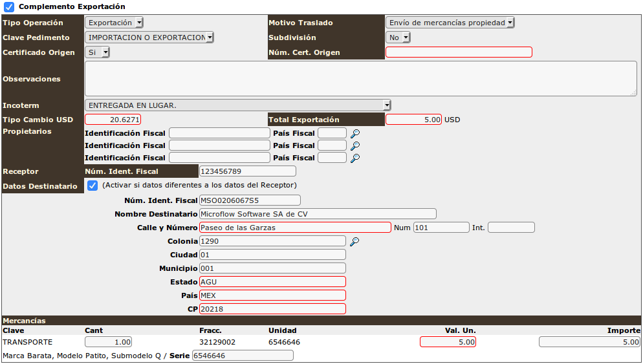Edit the Tipo Cambio USD field
The width and height of the screenshot is (643, 364).
[113, 119]
